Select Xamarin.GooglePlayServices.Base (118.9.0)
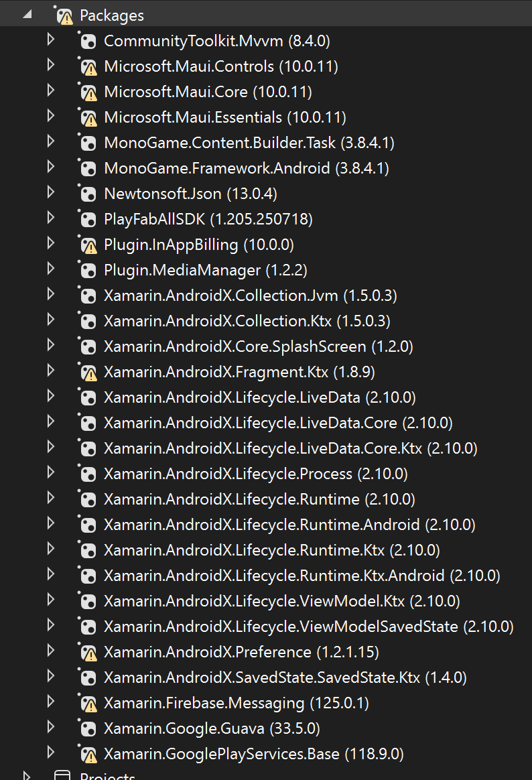The height and width of the screenshot is (780, 532). pyautogui.click(x=253, y=754)
